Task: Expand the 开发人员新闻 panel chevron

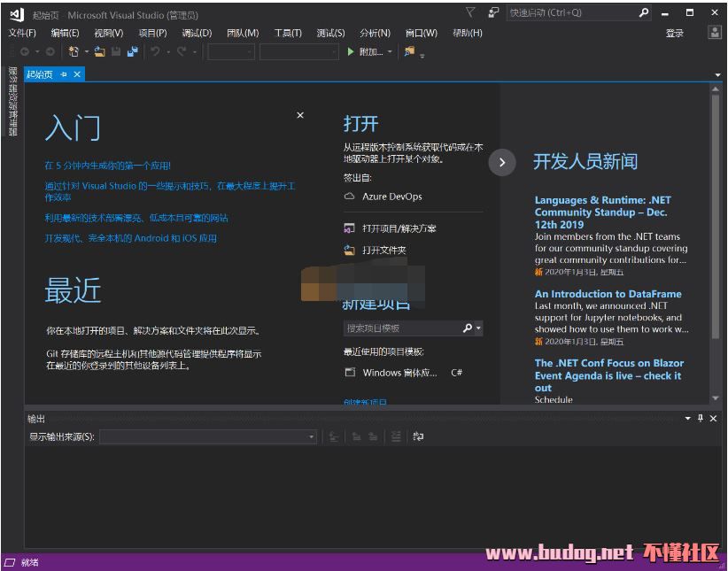Action: (502, 162)
